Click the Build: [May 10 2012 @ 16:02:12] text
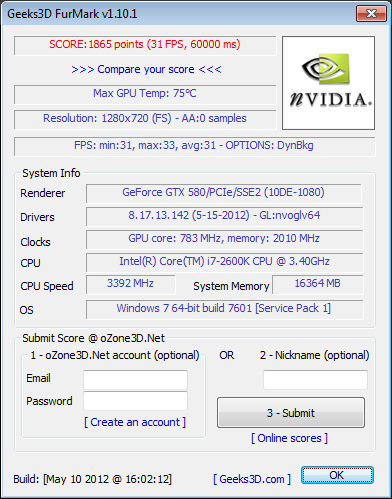This screenshot has height=499, width=392. pos(92,479)
